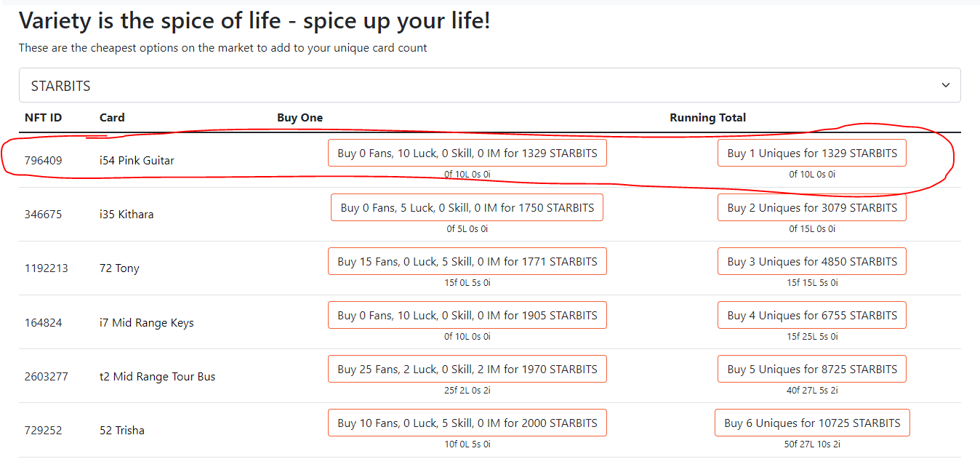The width and height of the screenshot is (980, 459).
Task: Select the NFT ID column header
Action: point(44,117)
